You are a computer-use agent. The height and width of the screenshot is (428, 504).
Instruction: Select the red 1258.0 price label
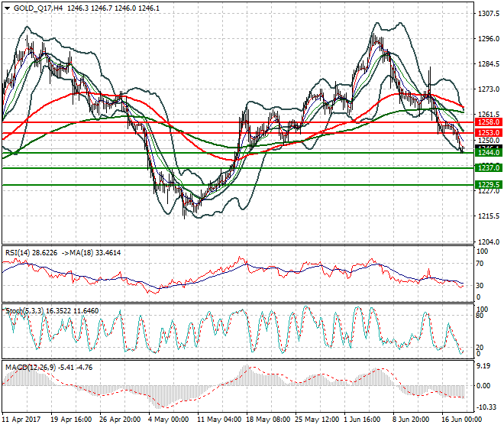489,122
